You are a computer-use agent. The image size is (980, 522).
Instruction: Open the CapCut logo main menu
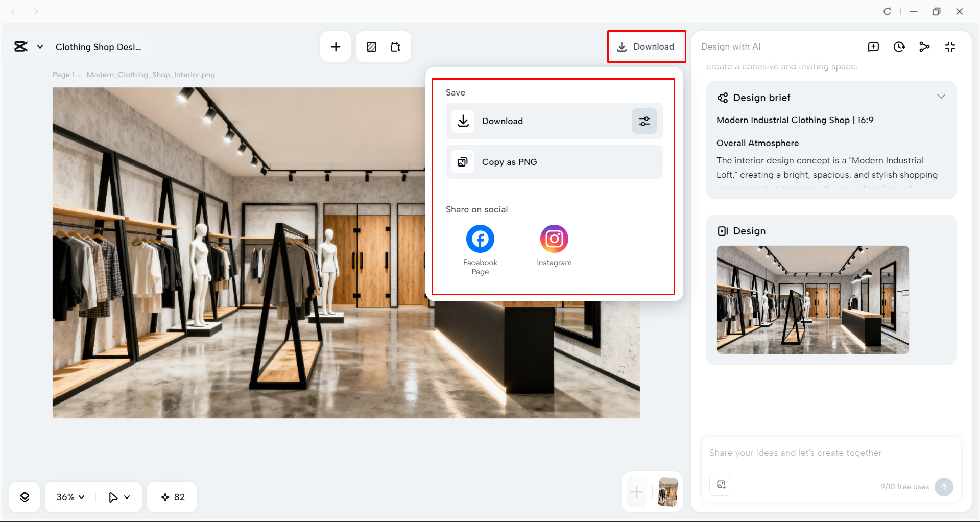21,47
